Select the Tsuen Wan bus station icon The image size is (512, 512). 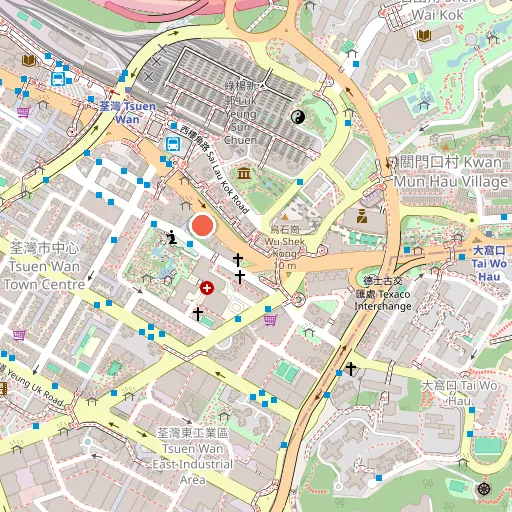[173, 144]
